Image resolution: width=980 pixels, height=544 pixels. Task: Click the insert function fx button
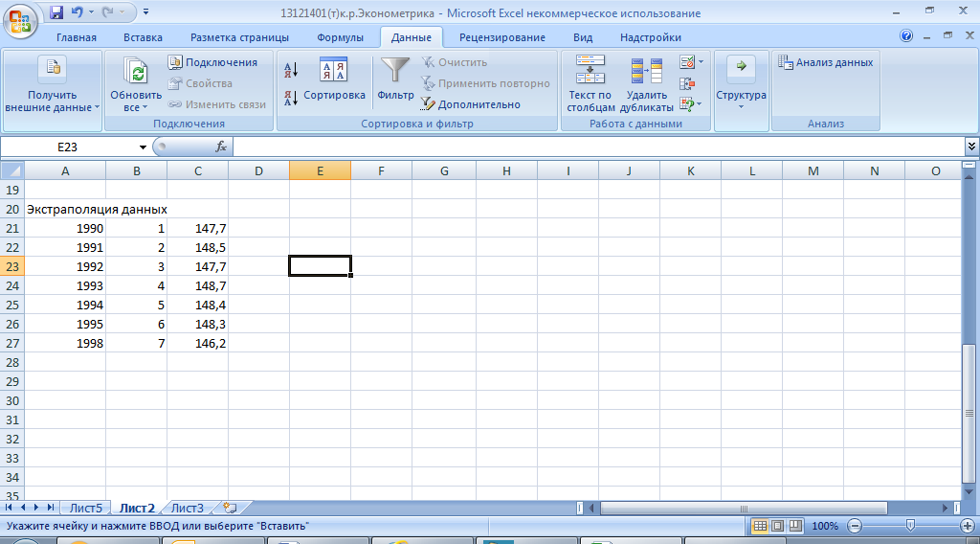pos(221,147)
